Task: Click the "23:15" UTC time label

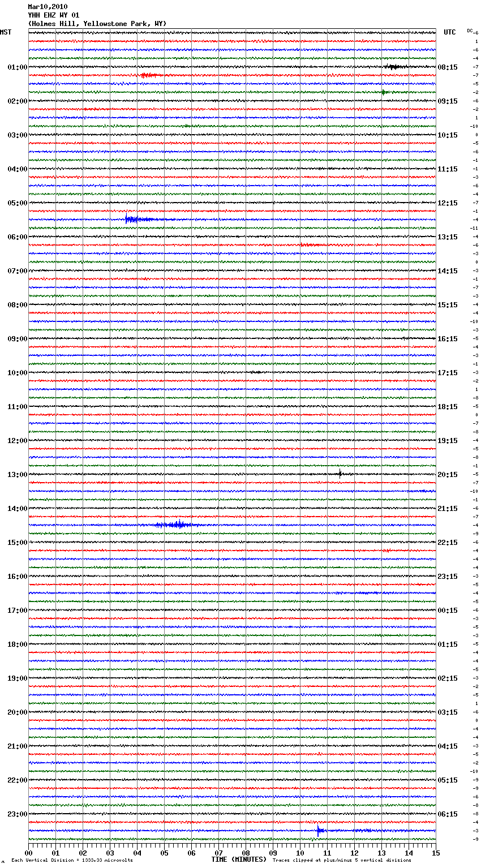Action: coord(448,577)
